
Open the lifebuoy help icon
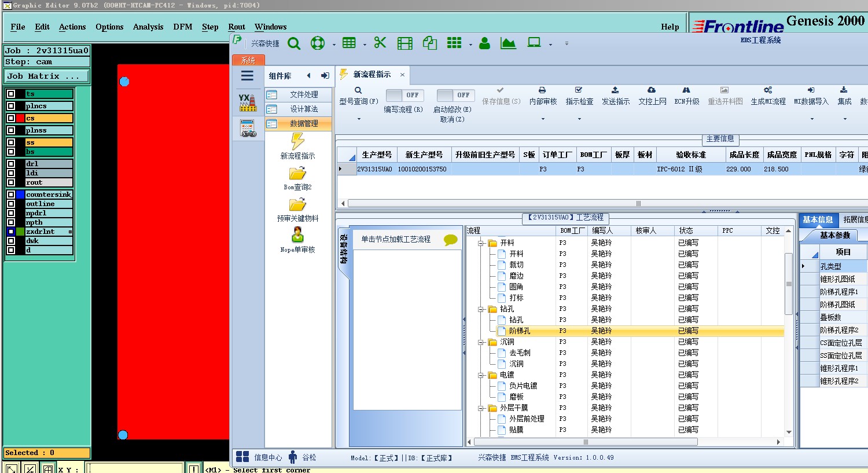318,43
